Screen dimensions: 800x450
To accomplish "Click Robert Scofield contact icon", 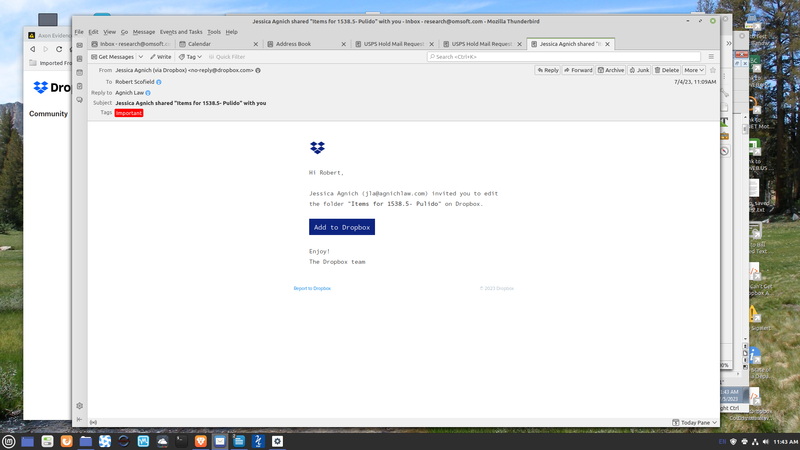I will point(159,82).
